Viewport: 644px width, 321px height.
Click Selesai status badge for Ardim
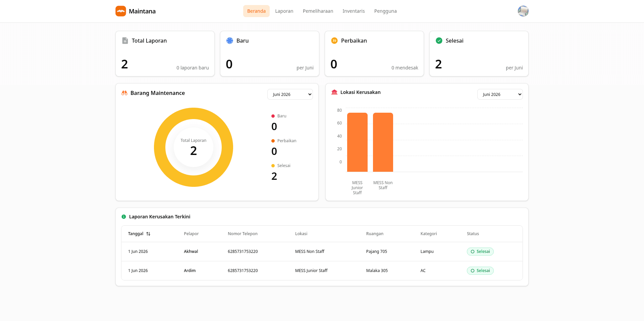point(480,271)
